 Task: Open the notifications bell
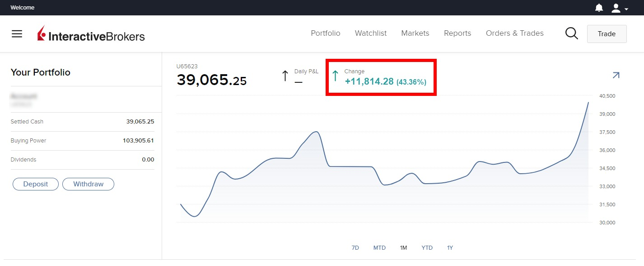pos(599,8)
